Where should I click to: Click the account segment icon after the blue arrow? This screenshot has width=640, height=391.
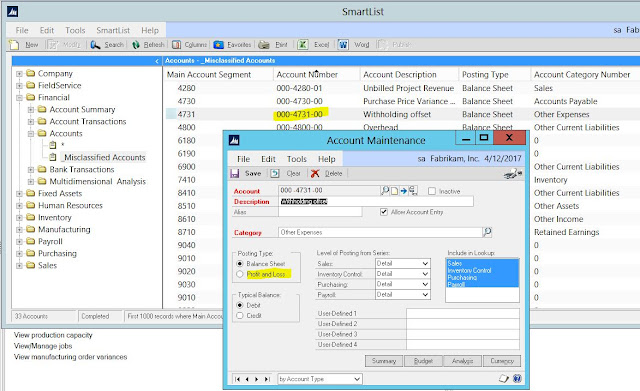point(413,191)
